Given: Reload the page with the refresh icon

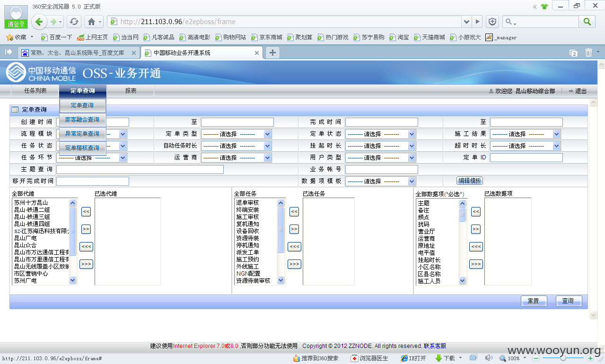Looking at the screenshot, I should coord(74,21).
